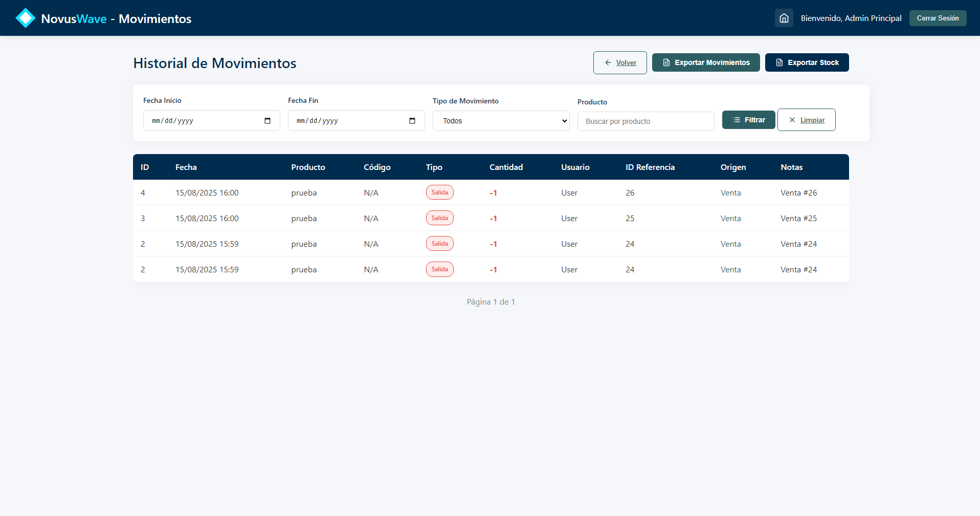
Task: Click the home icon in header
Action: tap(784, 18)
